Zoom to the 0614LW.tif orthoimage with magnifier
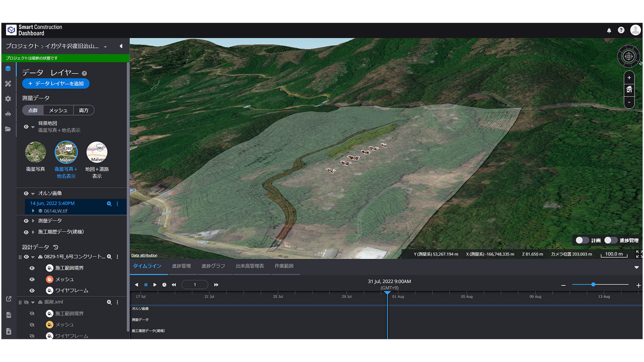The image size is (644, 362). click(x=109, y=204)
